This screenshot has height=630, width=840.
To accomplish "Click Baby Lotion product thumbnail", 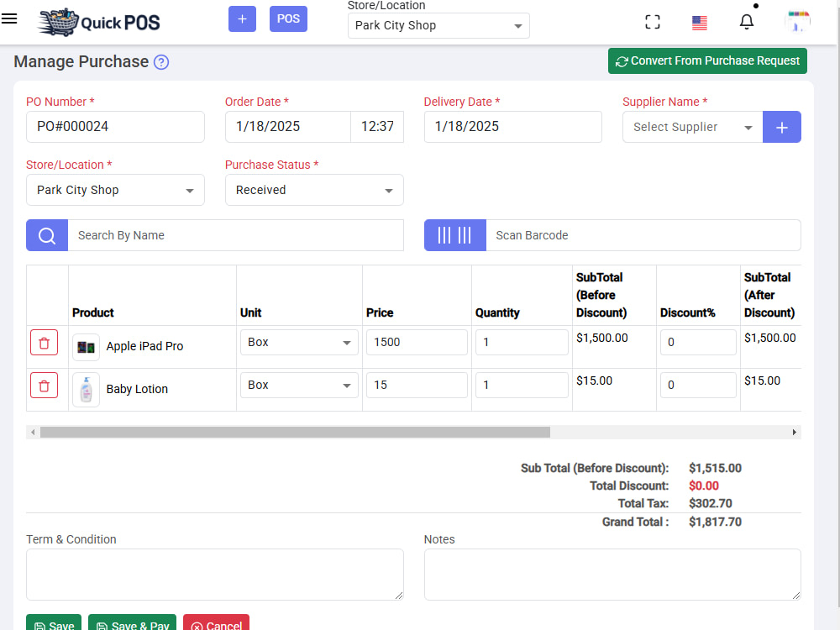I will click(86, 390).
